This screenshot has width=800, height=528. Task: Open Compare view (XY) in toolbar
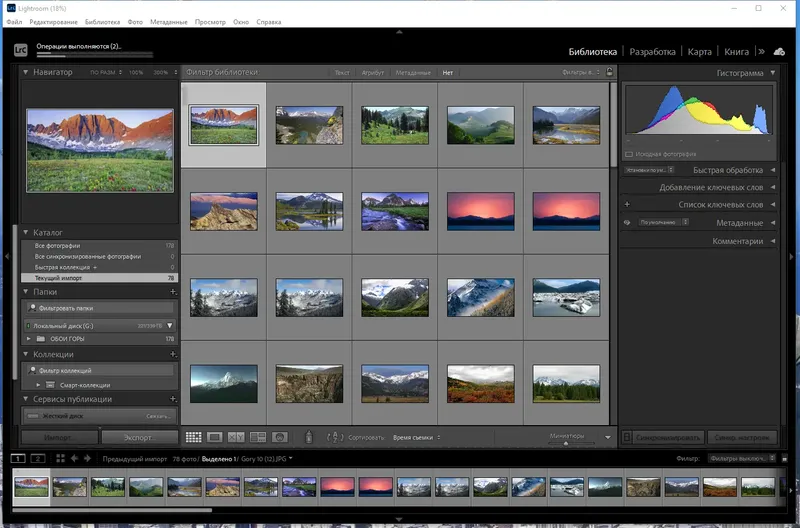[x=236, y=437]
